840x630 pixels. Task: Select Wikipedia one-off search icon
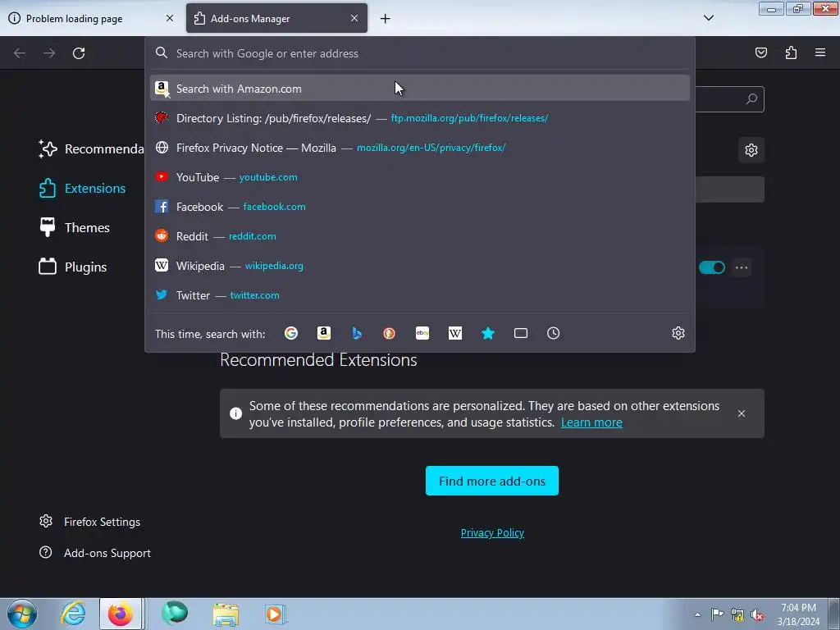[454, 333]
